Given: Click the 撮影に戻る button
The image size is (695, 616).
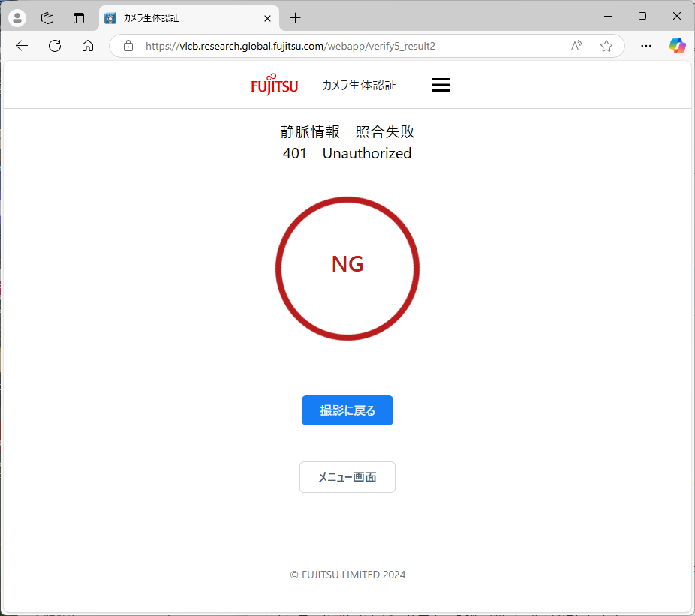Looking at the screenshot, I should (x=347, y=410).
